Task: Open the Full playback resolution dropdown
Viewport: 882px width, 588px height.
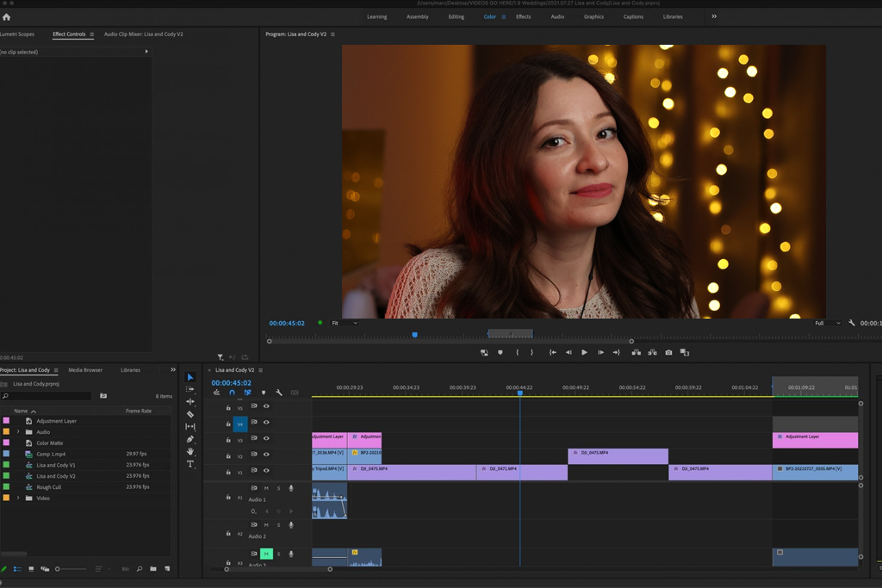Action: 828,323
